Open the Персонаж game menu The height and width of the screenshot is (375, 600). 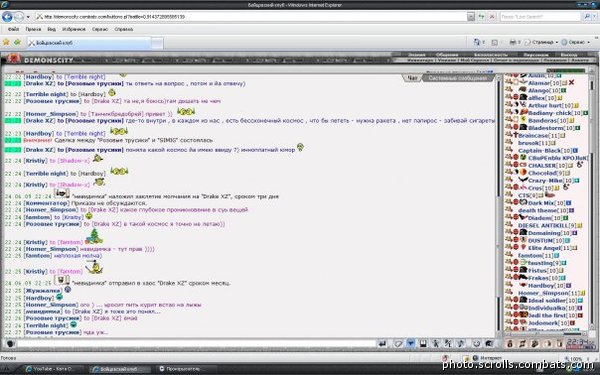[x=536, y=55]
